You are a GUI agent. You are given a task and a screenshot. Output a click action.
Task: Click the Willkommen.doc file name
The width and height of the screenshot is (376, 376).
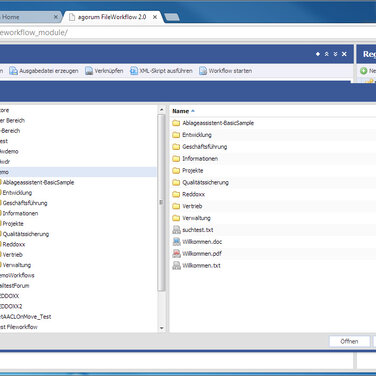(202, 242)
